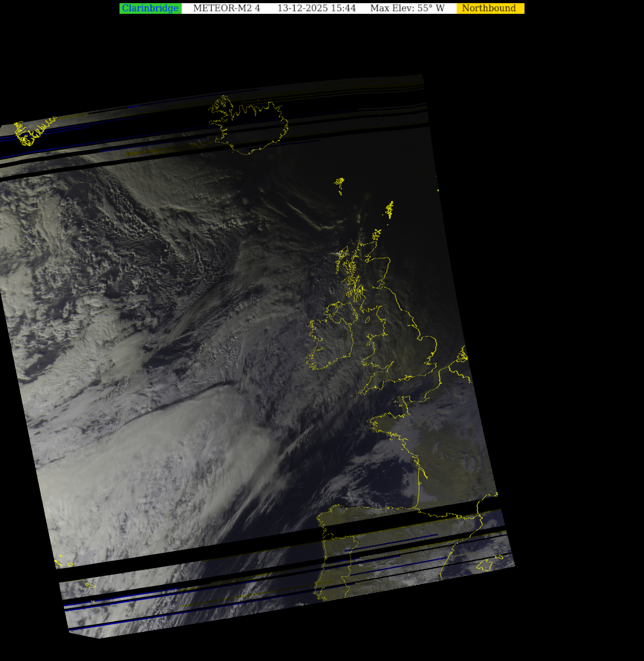Click the Mallorca island outline

tap(484, 565)
